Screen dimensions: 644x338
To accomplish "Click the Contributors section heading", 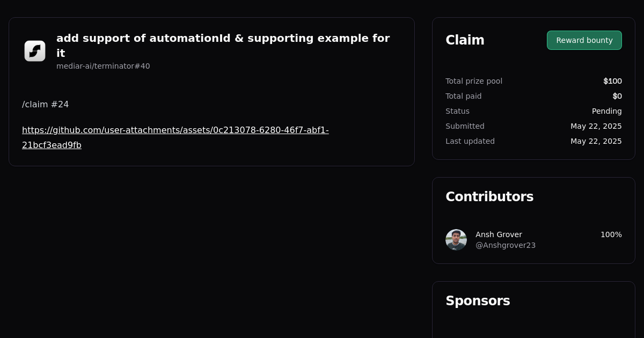I will pos(489,196).
